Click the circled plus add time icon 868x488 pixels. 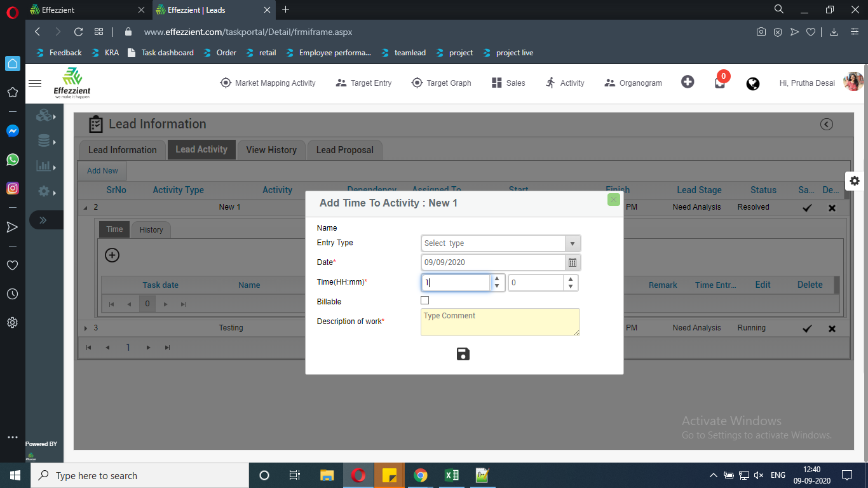[x=112, y=255]
